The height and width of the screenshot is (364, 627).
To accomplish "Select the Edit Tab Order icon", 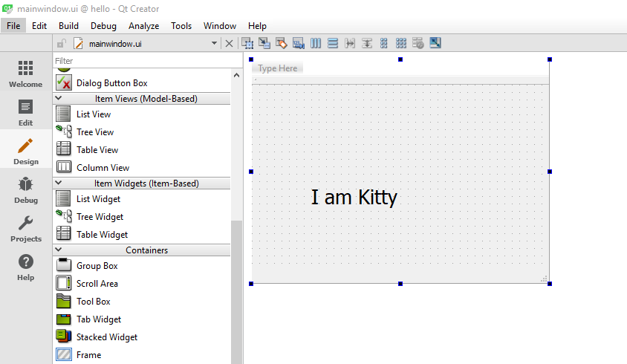I will pyautogui.click(x=299, y=43).
